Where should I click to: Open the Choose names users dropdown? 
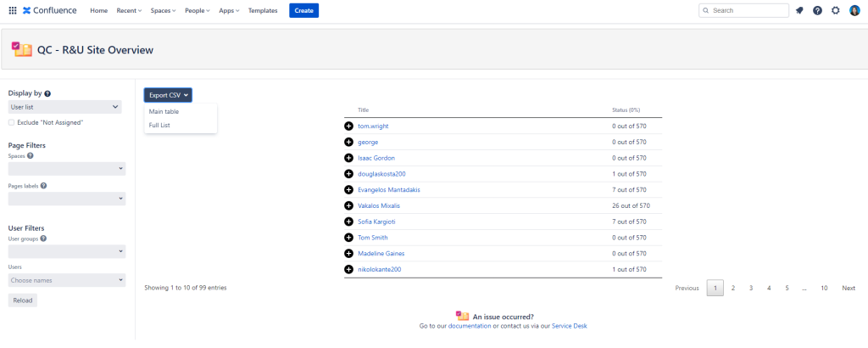pyautogui.click(x=66, y=280)
